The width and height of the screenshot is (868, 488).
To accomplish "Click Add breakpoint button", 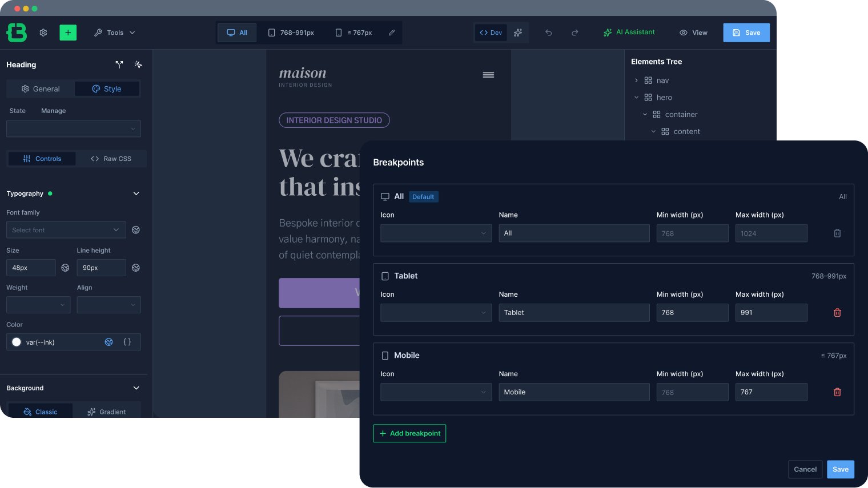I will point(409,433).
